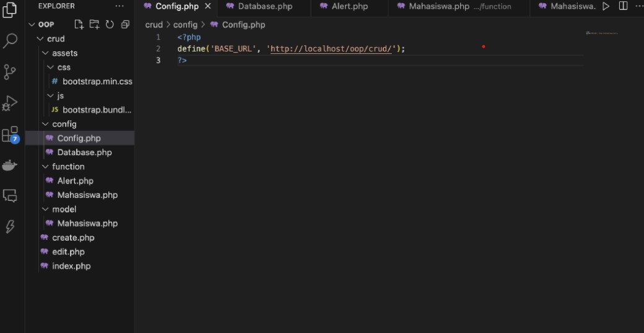Viewport: 644px width, 333px height.
Task: Click the New File icon in Explorer
Action: click(79, 24)
